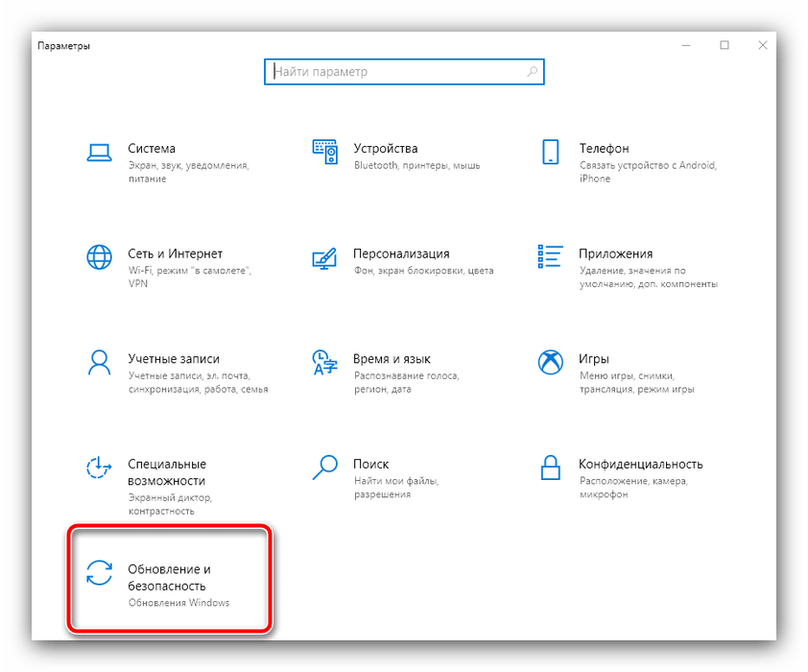Click the 'Wi-Fi, режим "в самолете", VPN' description
This screenshot has height=672, width=808.
coord(190,277)
